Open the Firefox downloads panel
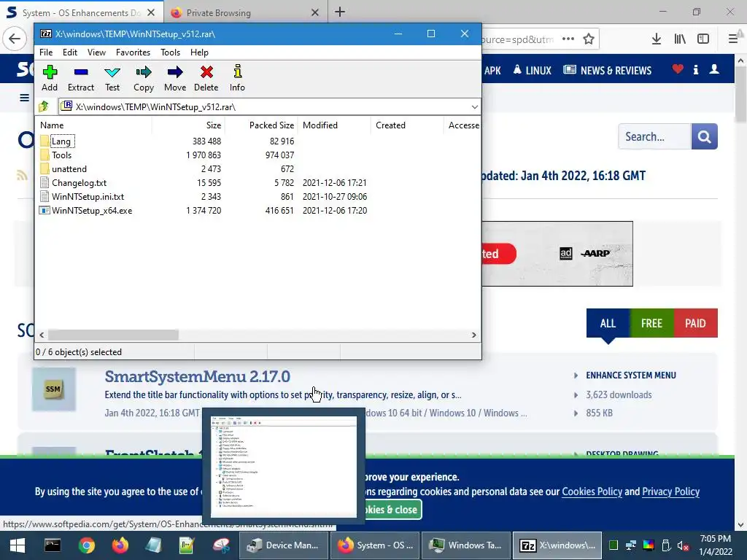 [657, 39]
